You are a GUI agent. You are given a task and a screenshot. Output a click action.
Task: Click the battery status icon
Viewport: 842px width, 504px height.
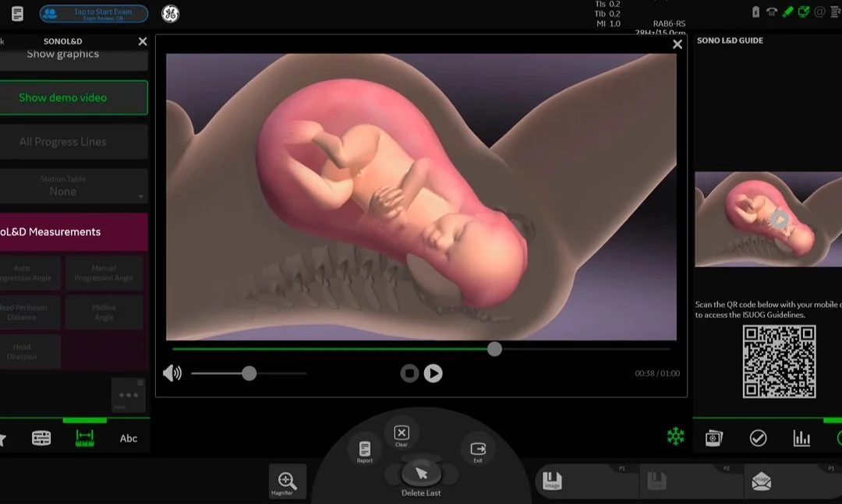point(755,12)
